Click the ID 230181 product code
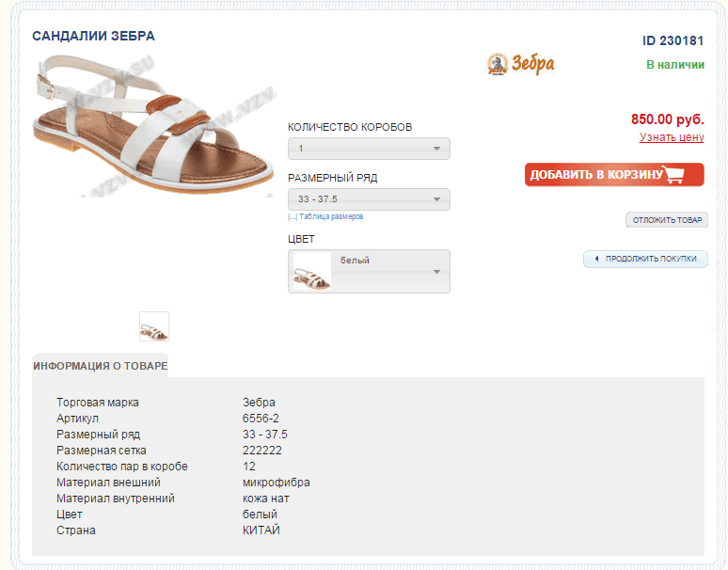This screenshot has width=728, height=570. [x=673, y=40]
